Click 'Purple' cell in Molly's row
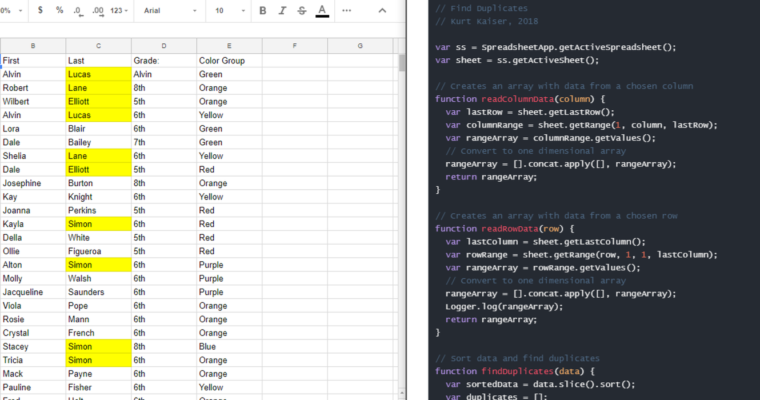The width and height of the screenshot is (760, 400). coord(229,278)
